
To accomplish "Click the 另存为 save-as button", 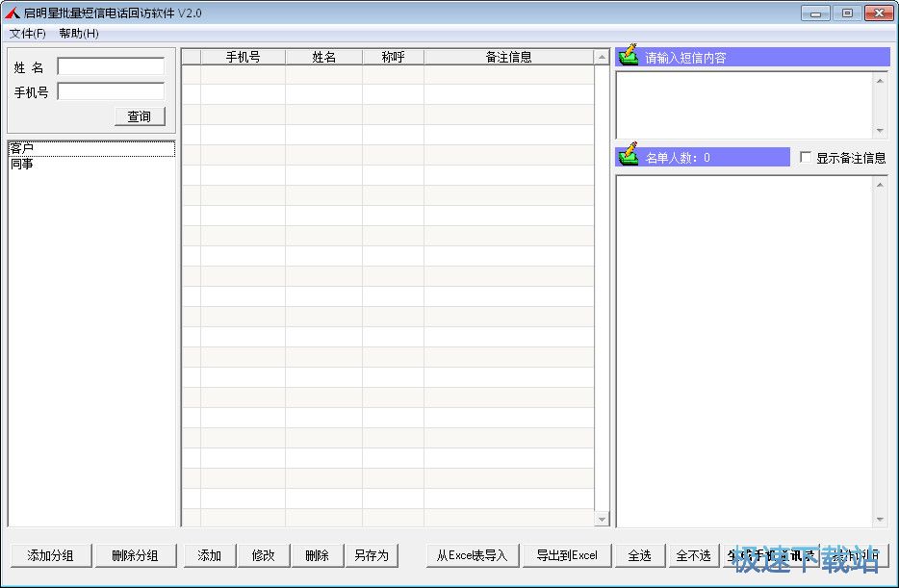I will tap(371, 555).
